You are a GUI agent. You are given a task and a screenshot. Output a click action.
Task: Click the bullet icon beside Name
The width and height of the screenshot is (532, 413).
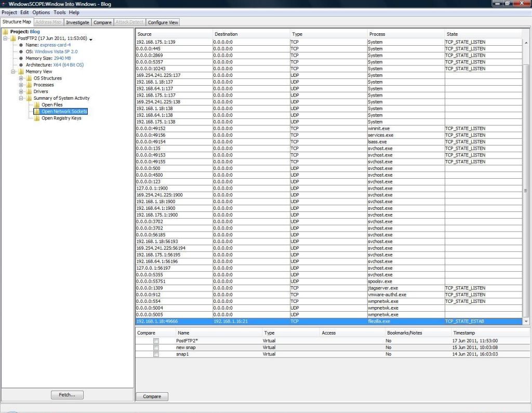(21, 45)
